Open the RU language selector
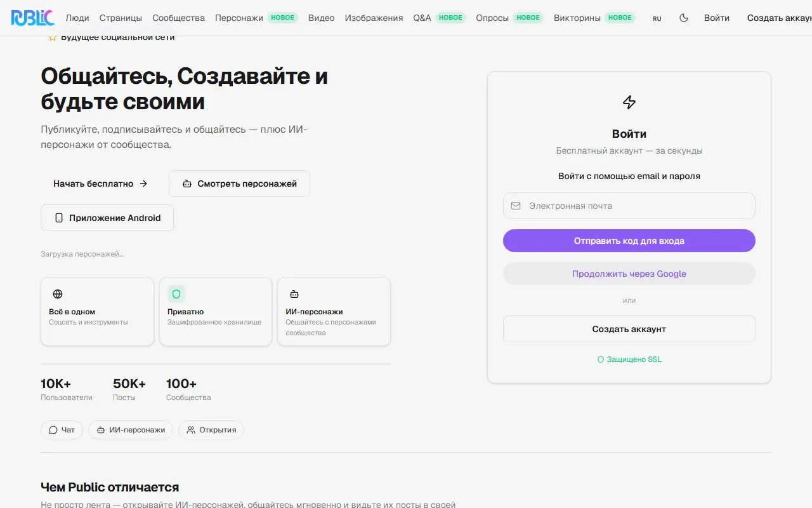The image size is (812, 508). 657,18
